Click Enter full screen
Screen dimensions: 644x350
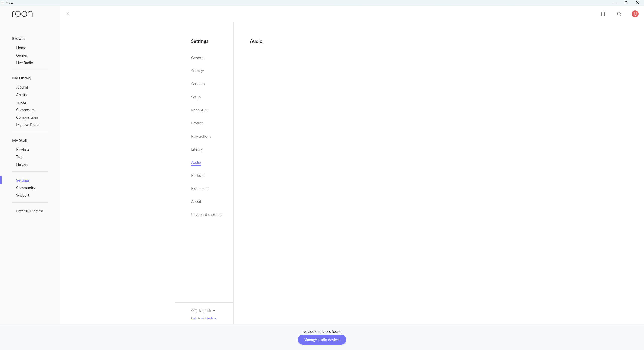pos(29,211)
